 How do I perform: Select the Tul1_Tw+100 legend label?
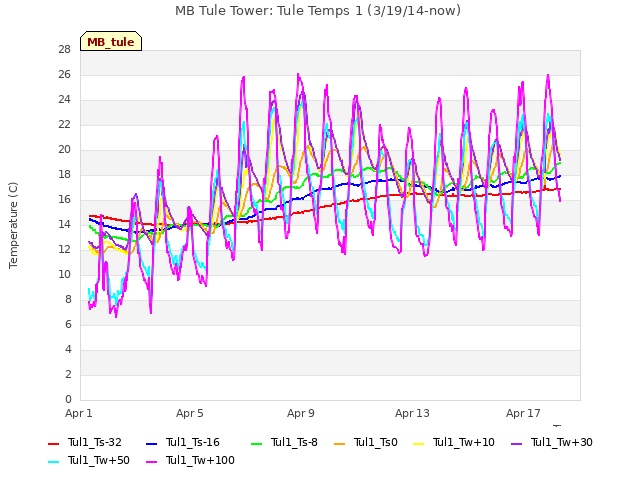click(x=200, y=460)
